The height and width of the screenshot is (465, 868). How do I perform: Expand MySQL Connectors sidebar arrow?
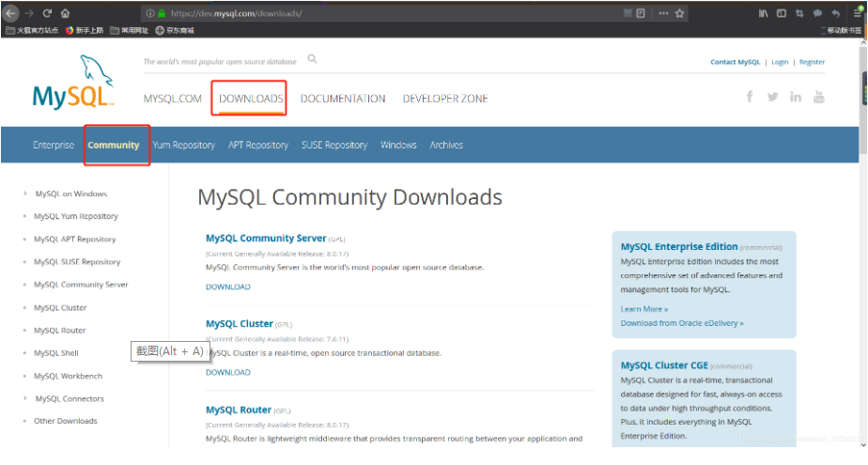coord(25,398)
